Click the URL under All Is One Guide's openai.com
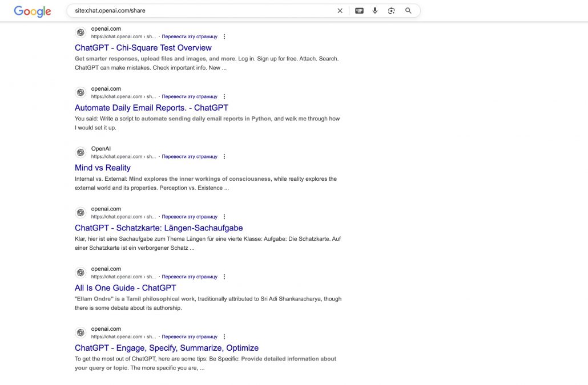The width and height of the screenshot is (588, 385). [123, 277]
